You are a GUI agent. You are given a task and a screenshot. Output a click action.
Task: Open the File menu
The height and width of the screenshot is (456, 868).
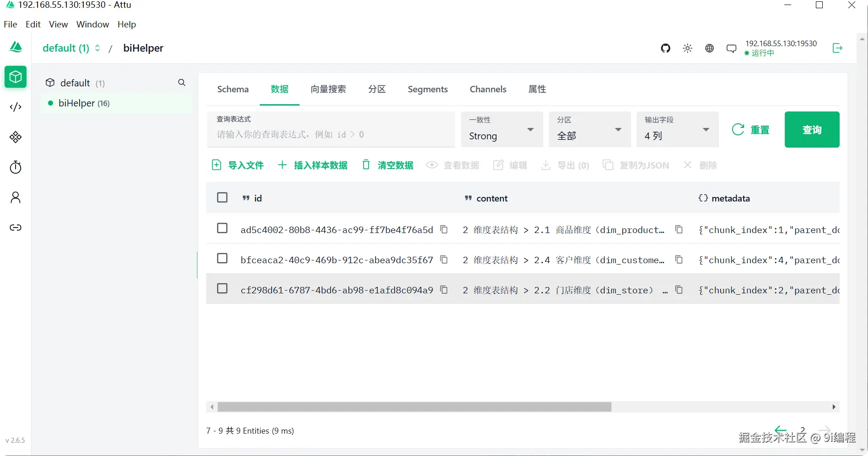[x=11, y=24]
